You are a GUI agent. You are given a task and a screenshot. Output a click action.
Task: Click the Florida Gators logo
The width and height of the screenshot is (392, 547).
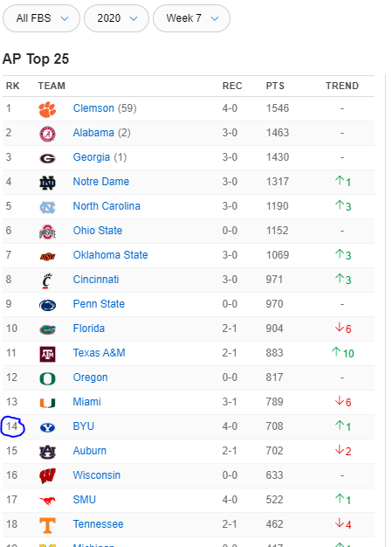pyautogui.click(x=47, y=329)
